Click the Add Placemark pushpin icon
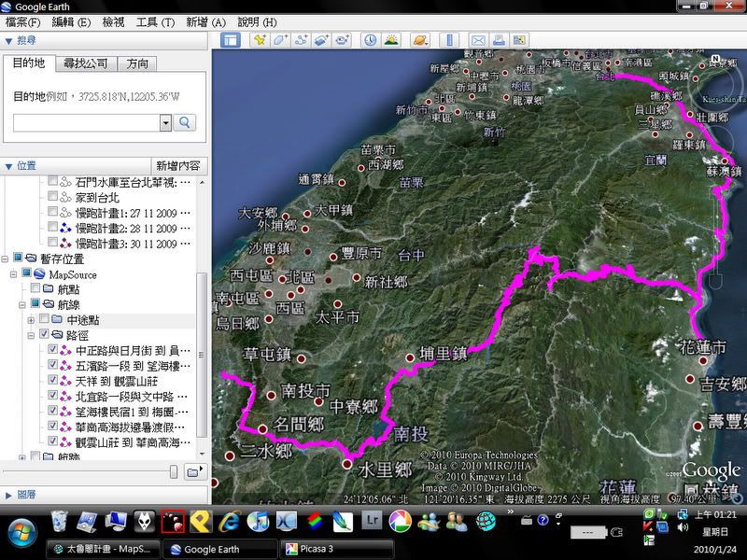747x560 pixels. pyautogui.click(x=259, y=40)
